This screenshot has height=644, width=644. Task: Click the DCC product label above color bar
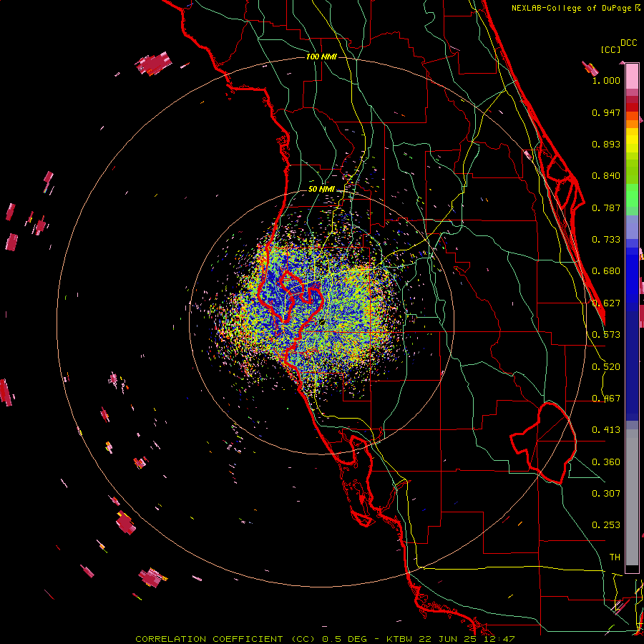[629, 43]
